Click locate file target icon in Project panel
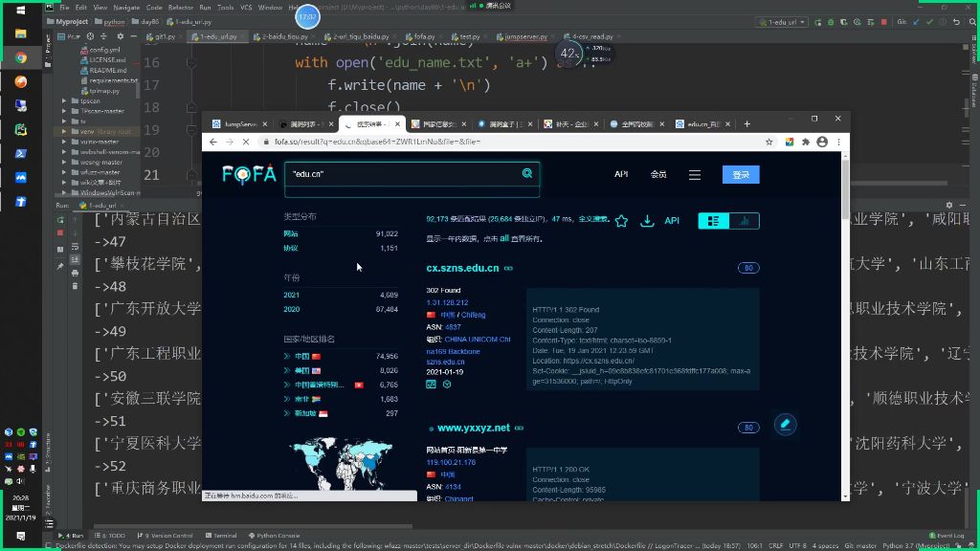This screenshot has width=980, height=551. pos(90,37)
